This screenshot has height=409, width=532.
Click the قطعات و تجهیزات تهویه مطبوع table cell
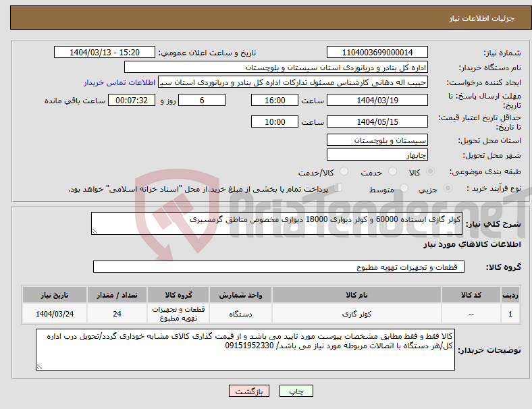(x=178, y=314)
